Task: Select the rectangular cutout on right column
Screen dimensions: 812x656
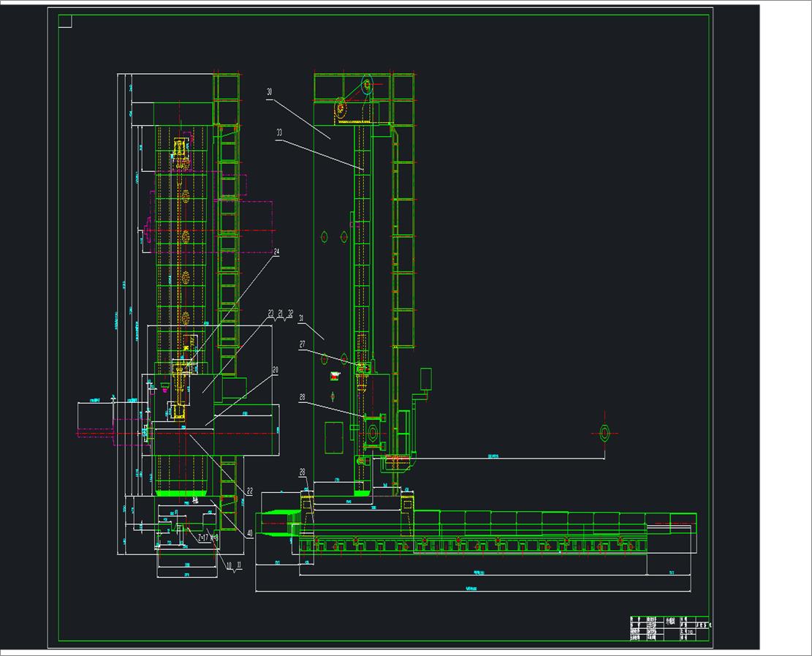Action: click(x=333, y=437)
